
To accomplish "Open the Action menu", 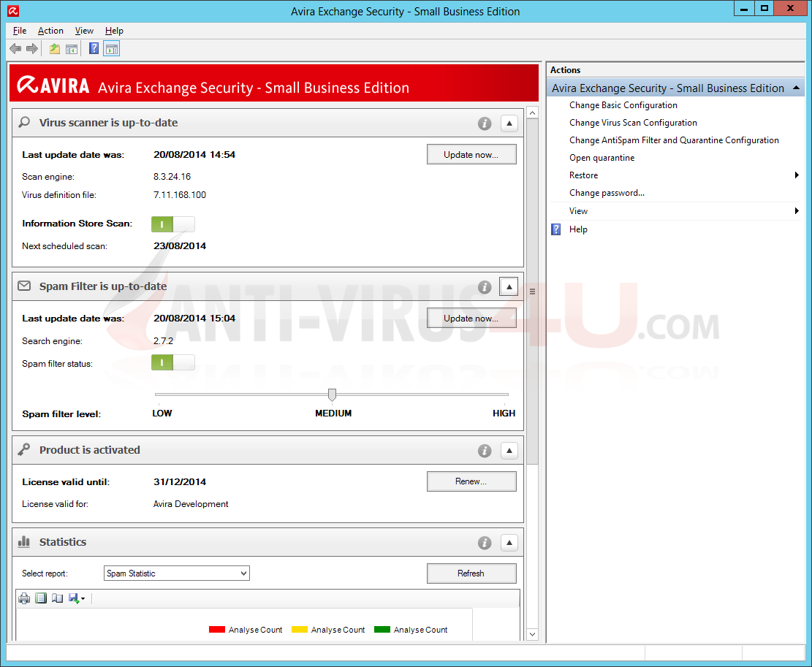I will [x=50, y=31].
